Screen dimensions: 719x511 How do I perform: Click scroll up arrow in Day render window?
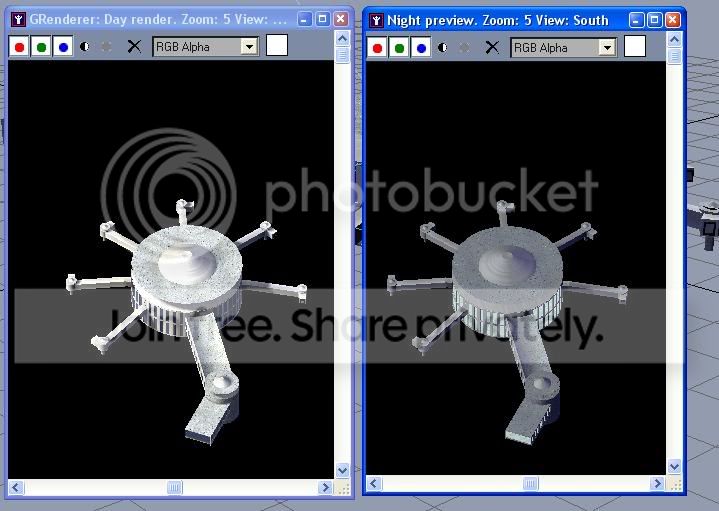coord(343,38)
